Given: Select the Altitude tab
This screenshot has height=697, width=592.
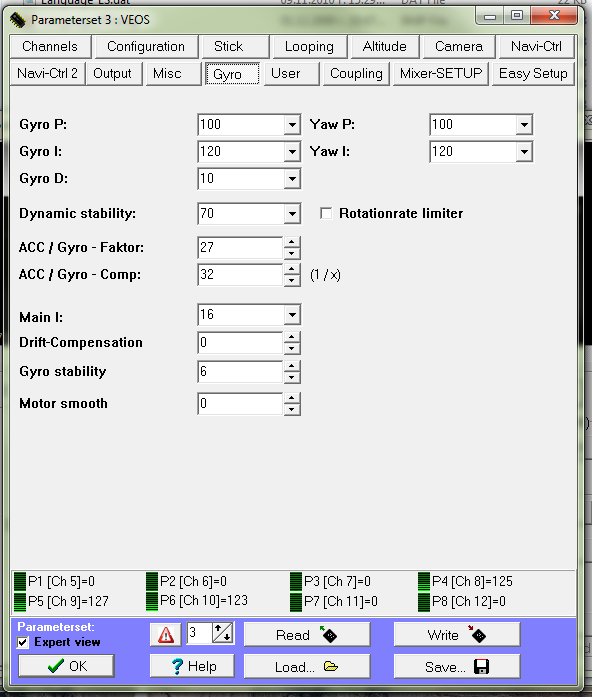Looking at the screenshot, I should click(x=384, y=47).
